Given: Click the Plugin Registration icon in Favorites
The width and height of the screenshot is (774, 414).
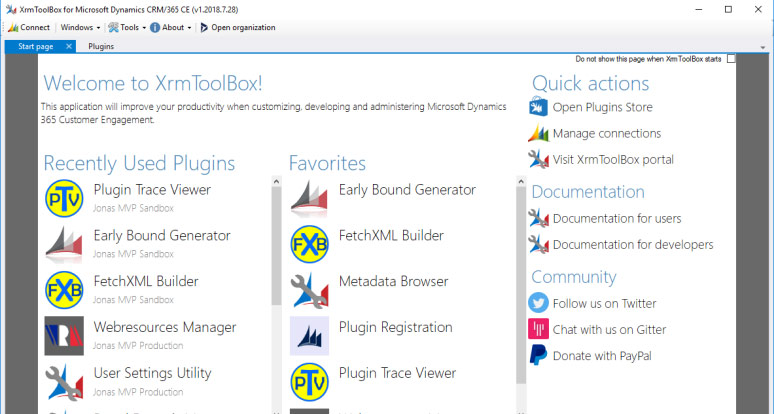Looking at the screenshot, I should coord(309,335).
